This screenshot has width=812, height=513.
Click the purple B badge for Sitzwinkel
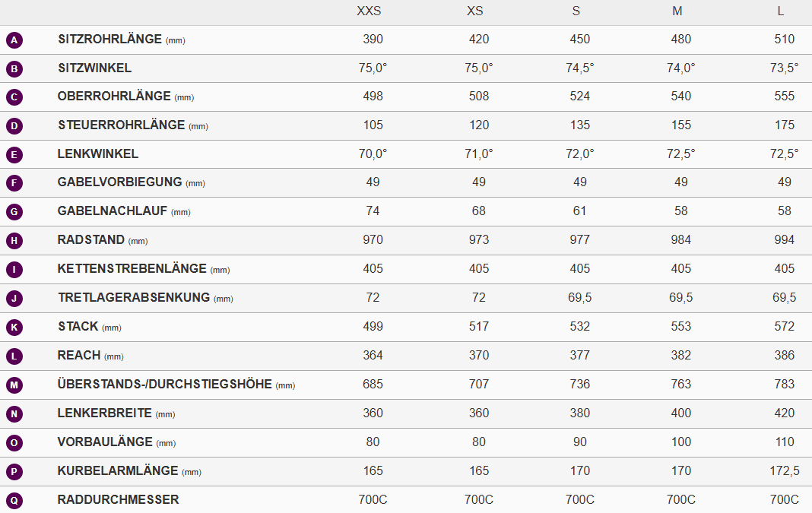14,69
